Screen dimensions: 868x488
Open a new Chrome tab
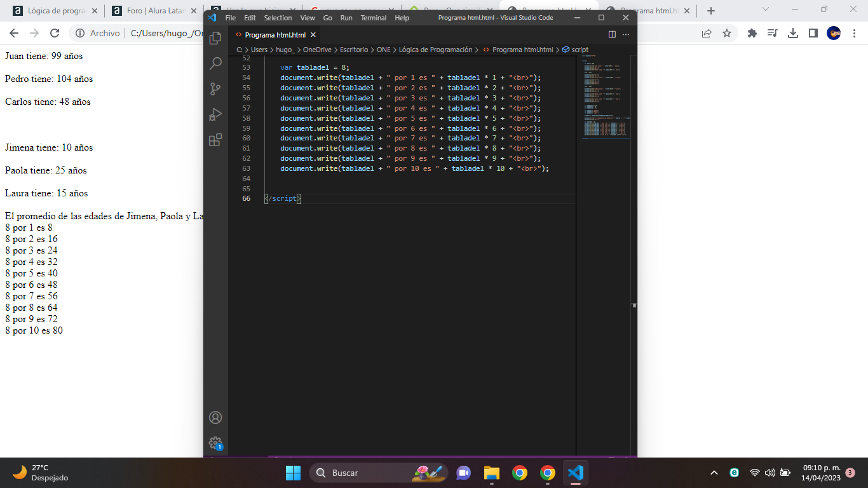[x=711, y=11]
